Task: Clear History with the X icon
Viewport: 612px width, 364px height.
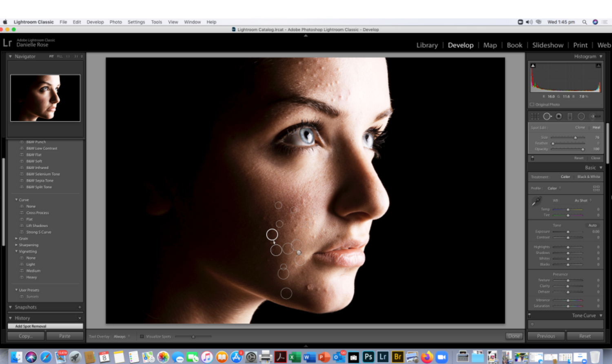Action: (x=80, y=318)
